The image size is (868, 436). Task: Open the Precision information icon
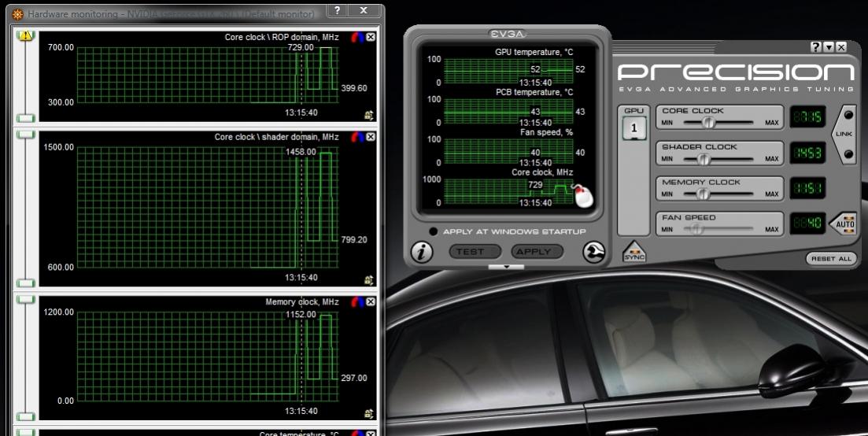point(421,253)
